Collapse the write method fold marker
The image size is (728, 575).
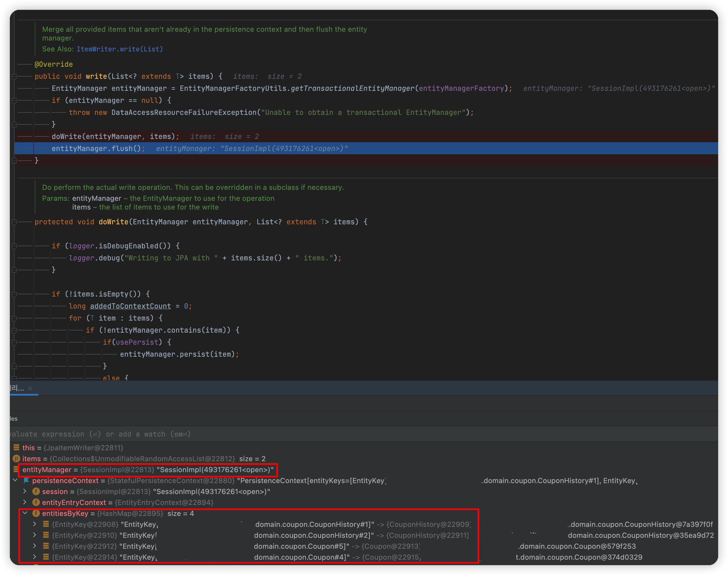pos(14,77)
